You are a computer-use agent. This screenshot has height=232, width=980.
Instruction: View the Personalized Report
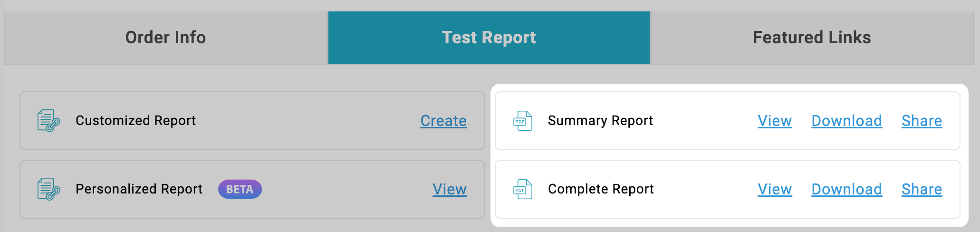click(x=450, y=189)
